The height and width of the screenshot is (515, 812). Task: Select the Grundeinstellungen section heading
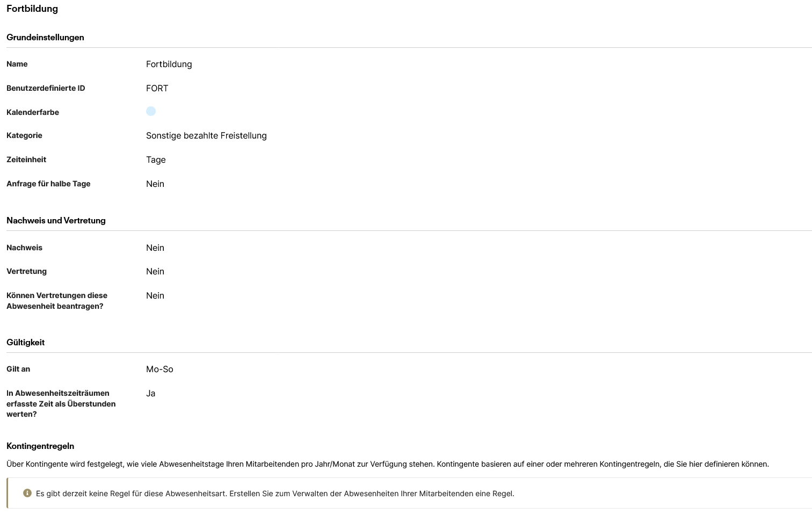pos(45,38)
